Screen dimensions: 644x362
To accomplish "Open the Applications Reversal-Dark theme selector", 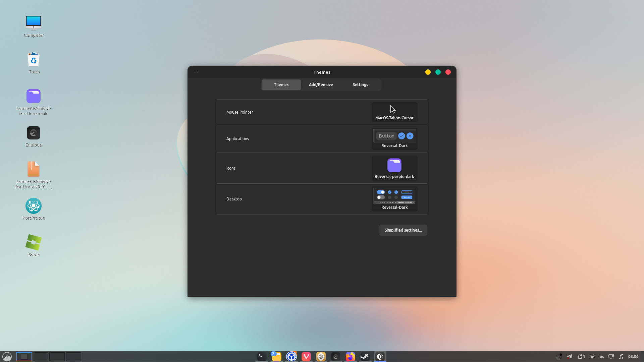I will 394,139.
